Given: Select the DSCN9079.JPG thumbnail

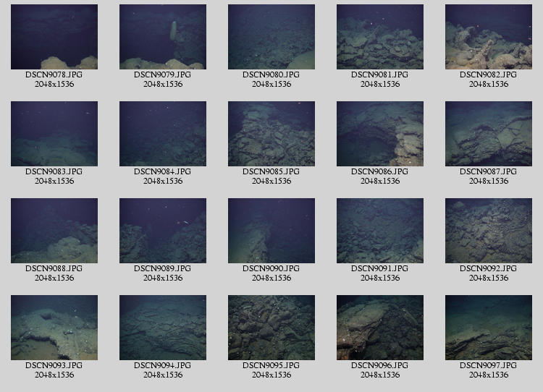Looking at the screenshot, I should [x=163, y=37].
